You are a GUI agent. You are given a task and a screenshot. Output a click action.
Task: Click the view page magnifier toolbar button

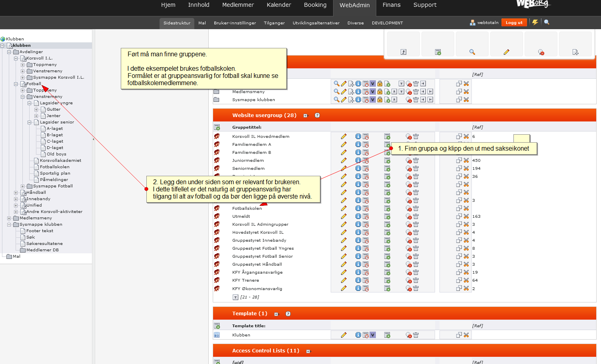coord(472,52)
